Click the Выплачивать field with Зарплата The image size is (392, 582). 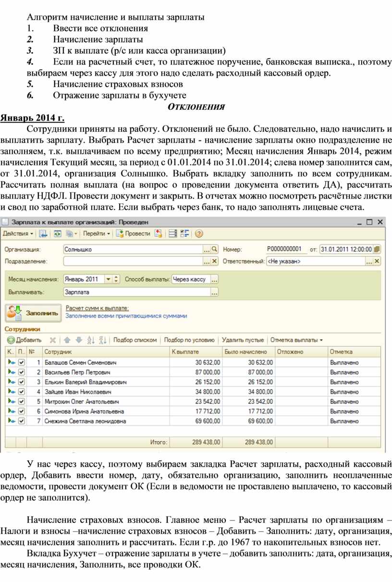point(137,292)
